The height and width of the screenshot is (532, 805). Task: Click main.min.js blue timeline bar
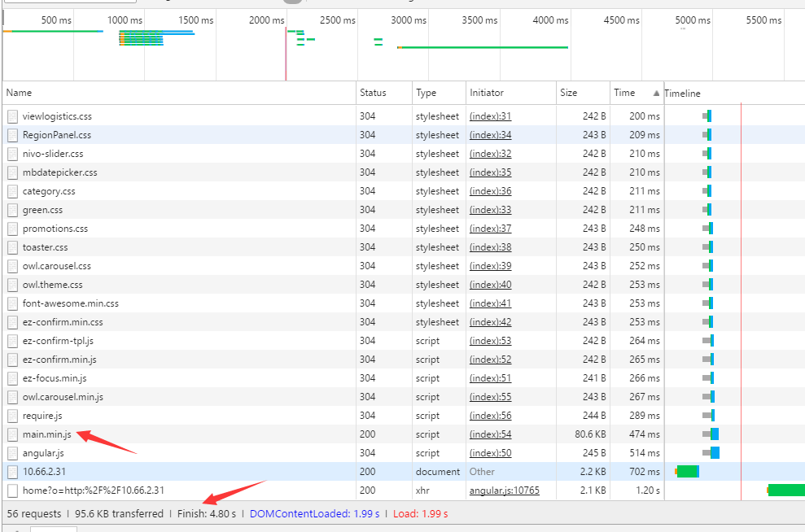coord(715,434)
